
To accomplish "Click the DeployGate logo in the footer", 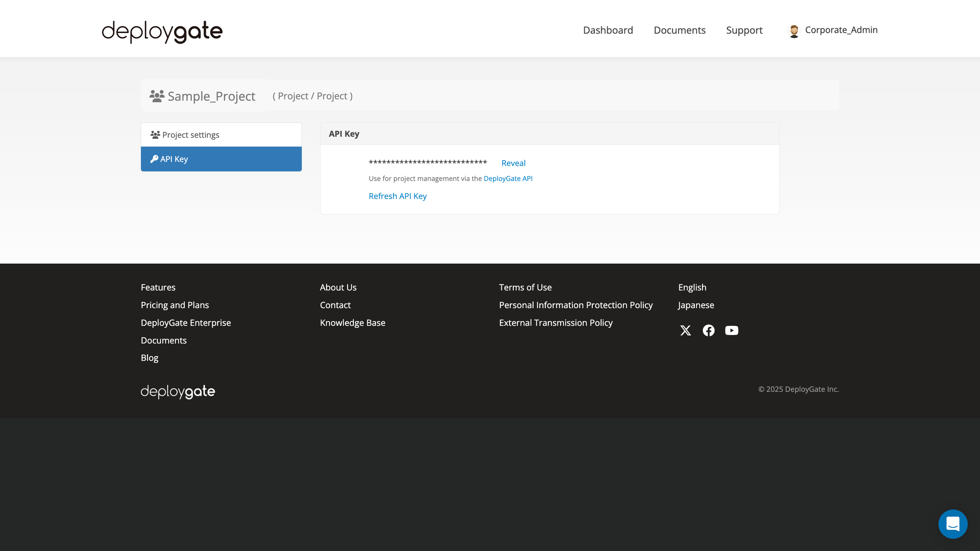I will click(177, 392).
